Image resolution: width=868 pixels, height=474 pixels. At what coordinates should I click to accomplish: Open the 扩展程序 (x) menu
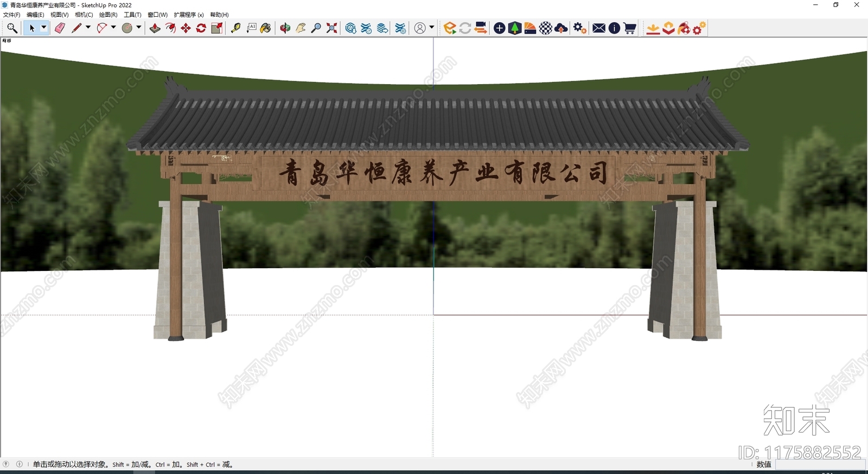[x=189, y=15]
